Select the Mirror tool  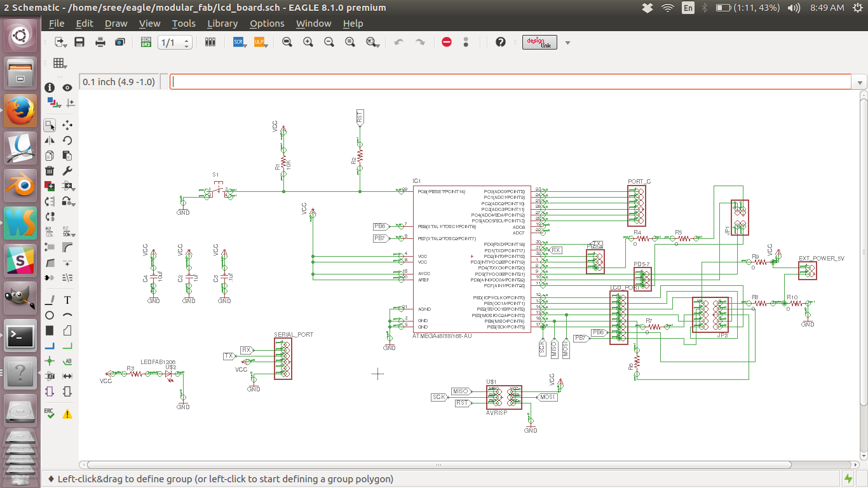click(50, 140)
